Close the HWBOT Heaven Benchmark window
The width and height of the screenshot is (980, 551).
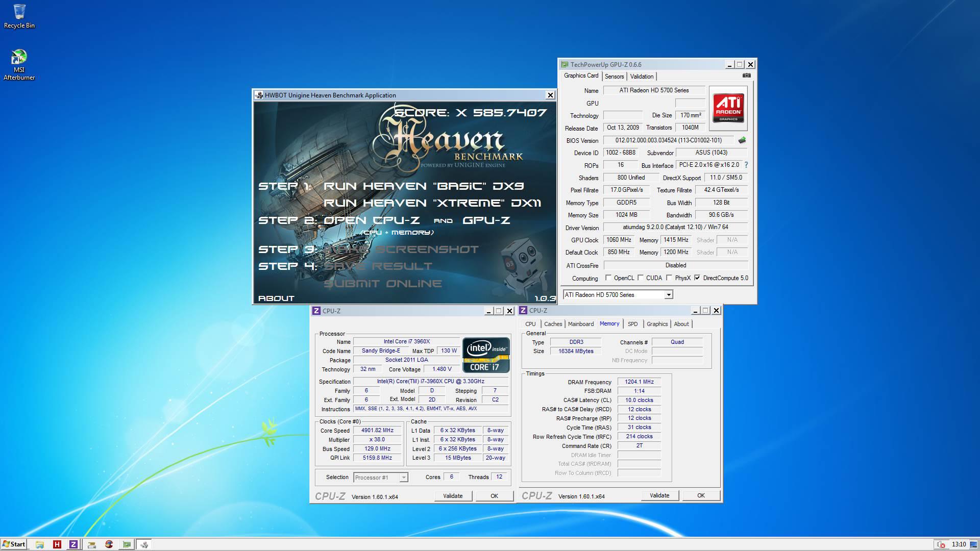pos(550,95)
